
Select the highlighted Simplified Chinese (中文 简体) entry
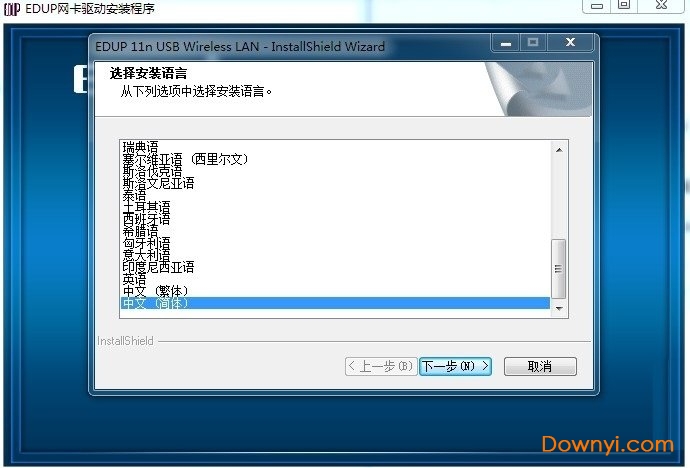(x=155, y=303)
